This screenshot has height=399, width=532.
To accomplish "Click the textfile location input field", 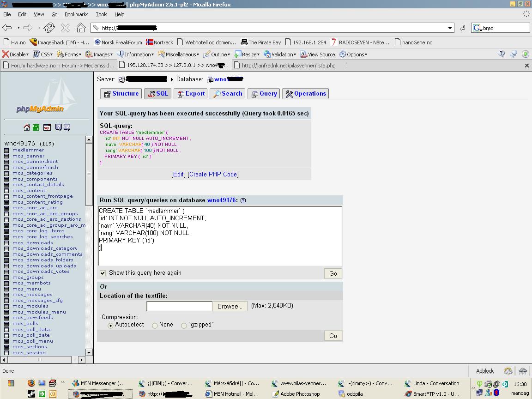I will (x=180, y=306).
